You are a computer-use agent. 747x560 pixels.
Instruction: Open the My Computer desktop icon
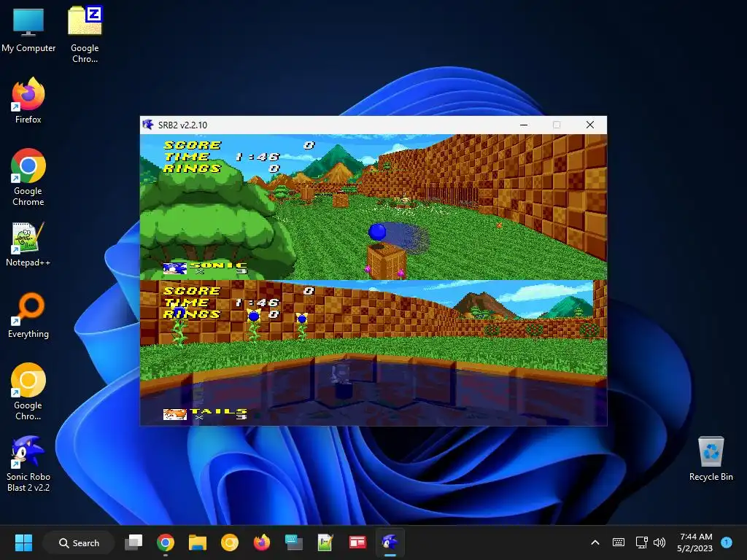click(x=28, y=30)
